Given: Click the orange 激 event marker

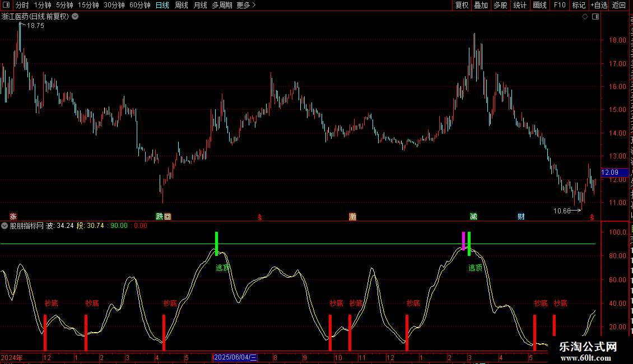Looking at the screenshot, I should pos(352,217).
